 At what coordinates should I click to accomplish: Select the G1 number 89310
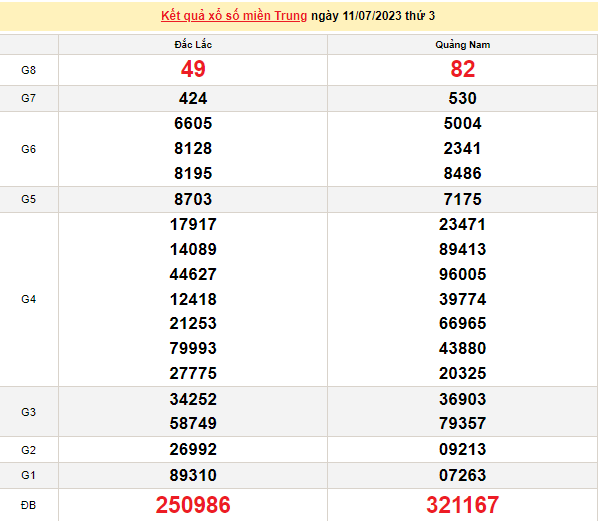click(x=193, y=474)
